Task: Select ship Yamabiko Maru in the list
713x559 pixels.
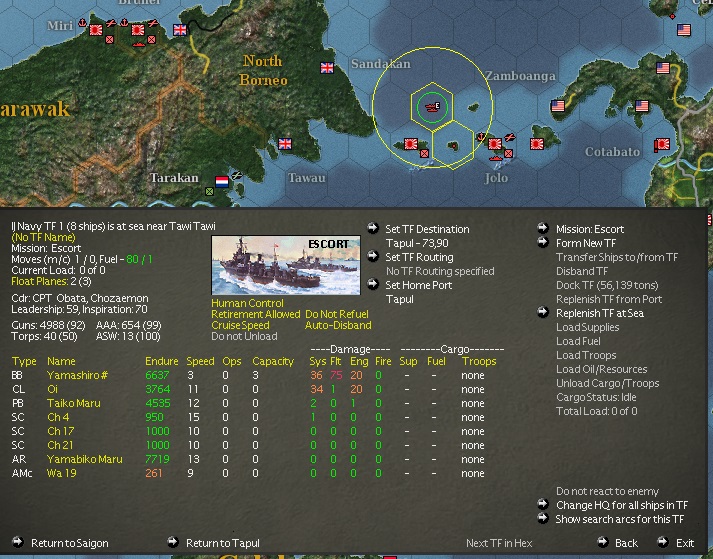Action: tap(85, 460)
